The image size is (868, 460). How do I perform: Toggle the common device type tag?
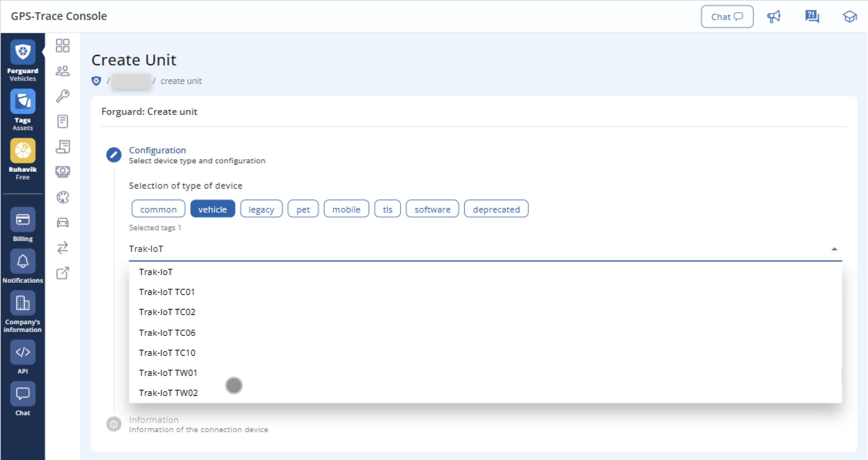[158, 209]
